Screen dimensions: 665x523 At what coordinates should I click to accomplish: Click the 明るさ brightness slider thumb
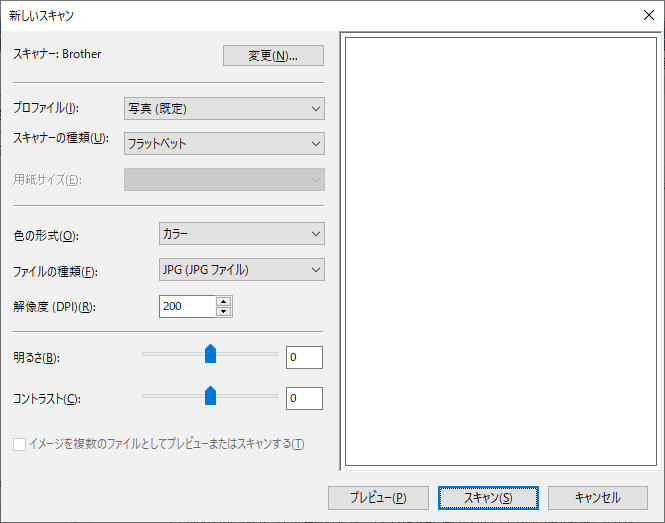210,354
